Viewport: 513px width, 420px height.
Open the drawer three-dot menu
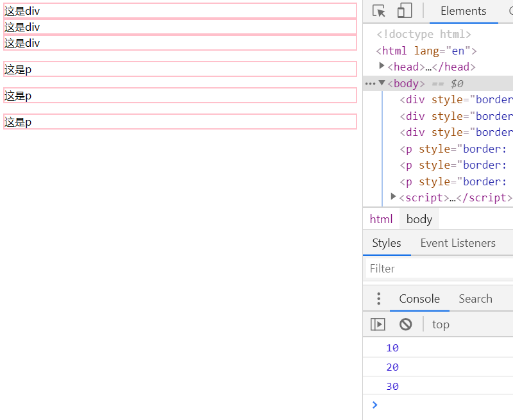[x=378, y=299]
